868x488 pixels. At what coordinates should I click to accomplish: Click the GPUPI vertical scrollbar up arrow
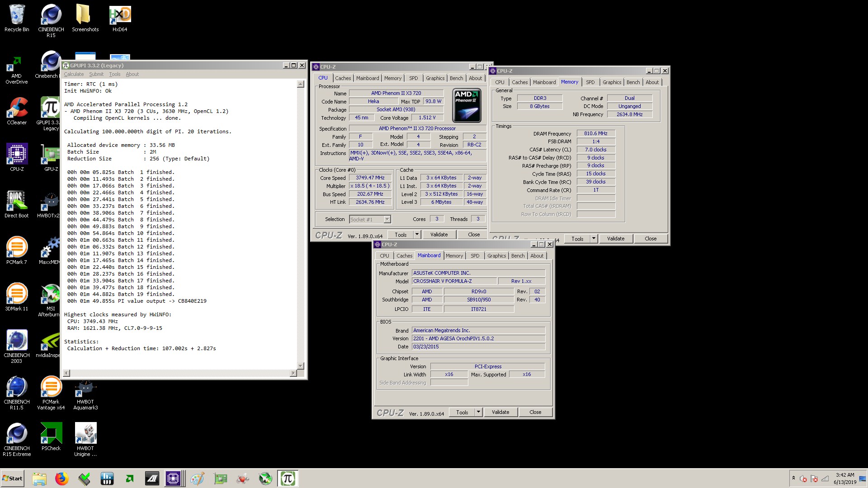tap(301, 84)
